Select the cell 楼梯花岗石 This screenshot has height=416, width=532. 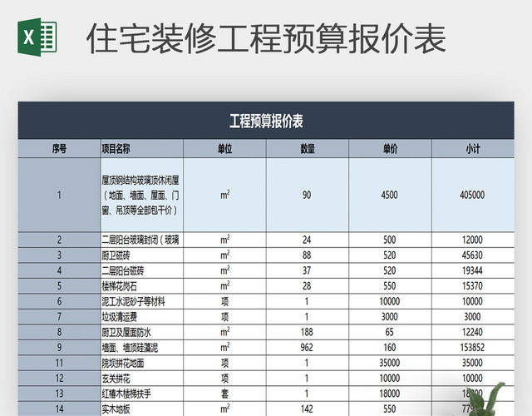pos(142,286)
